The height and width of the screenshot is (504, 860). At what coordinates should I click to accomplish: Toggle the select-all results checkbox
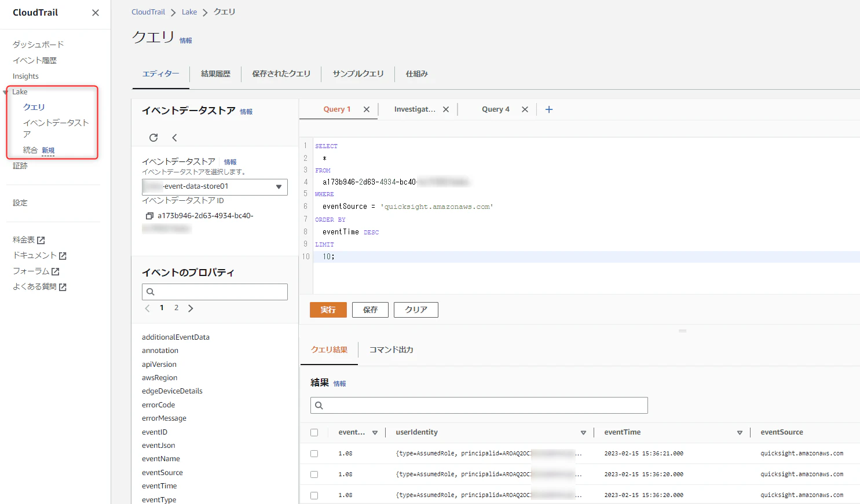click(314, 432)
